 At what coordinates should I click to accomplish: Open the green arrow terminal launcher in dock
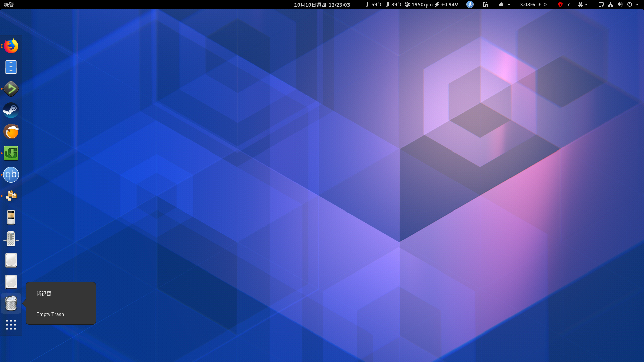[x=11, y=89]
